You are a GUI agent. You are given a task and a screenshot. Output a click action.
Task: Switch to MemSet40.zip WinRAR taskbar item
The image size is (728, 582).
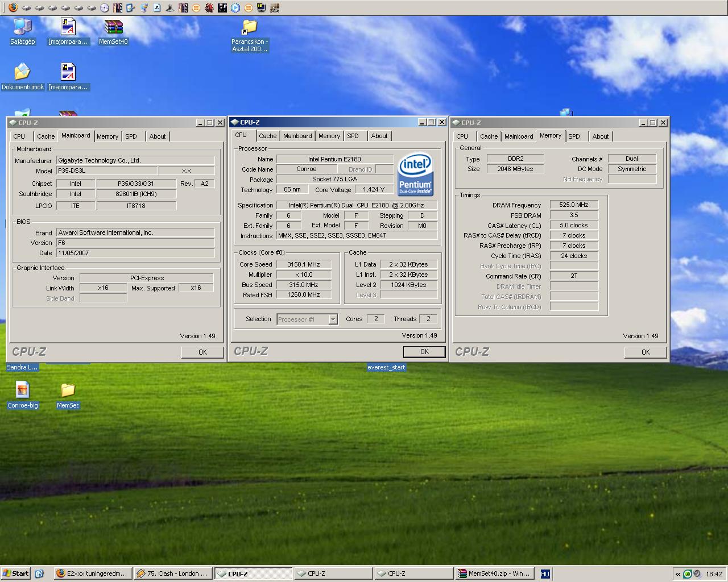tap(495, 573)
